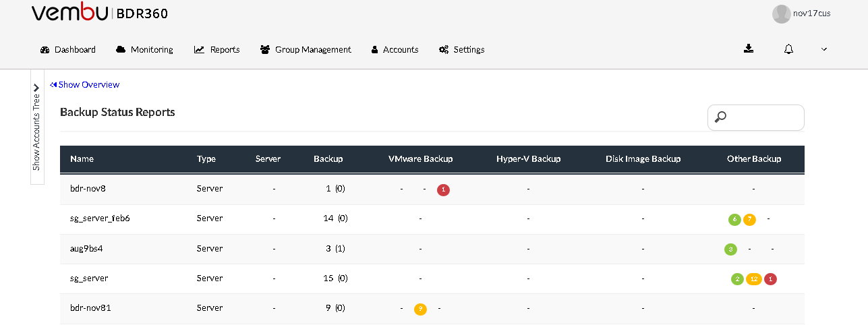868x325 pixels.
Task: Sort by the Name column header
Action: click(x=82, y=158)
